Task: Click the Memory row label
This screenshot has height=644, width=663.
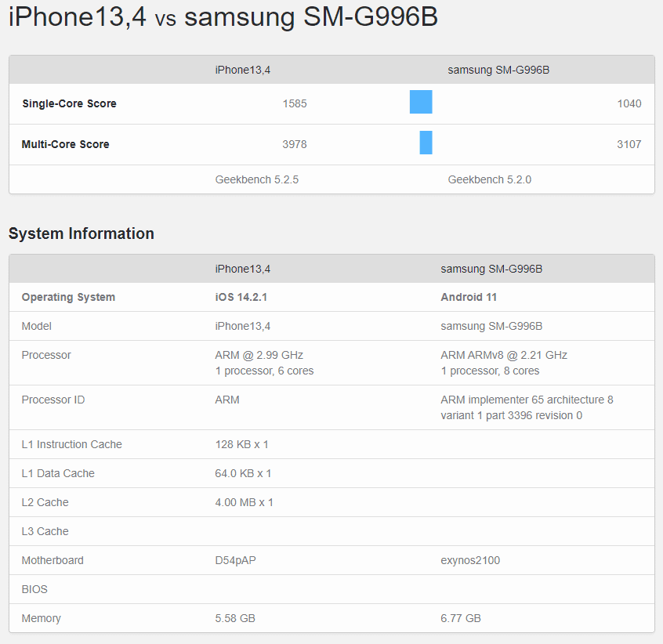Action: click(41, 618)
